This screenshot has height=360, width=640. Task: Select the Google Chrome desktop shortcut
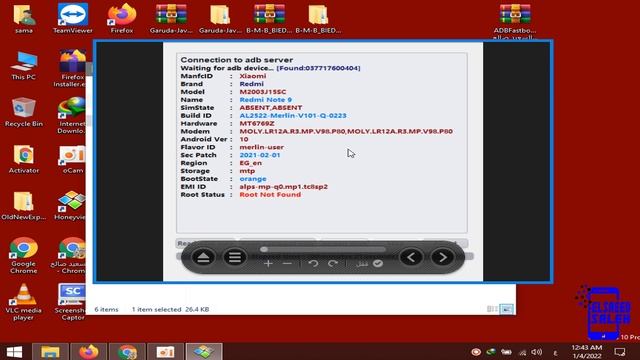[x=24, y=256]
